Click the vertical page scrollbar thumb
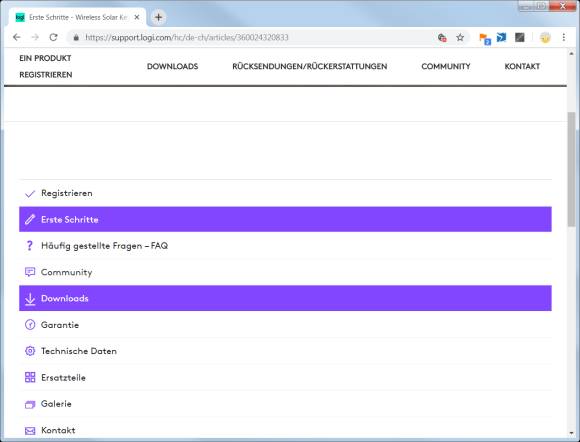 pos(571,169)
